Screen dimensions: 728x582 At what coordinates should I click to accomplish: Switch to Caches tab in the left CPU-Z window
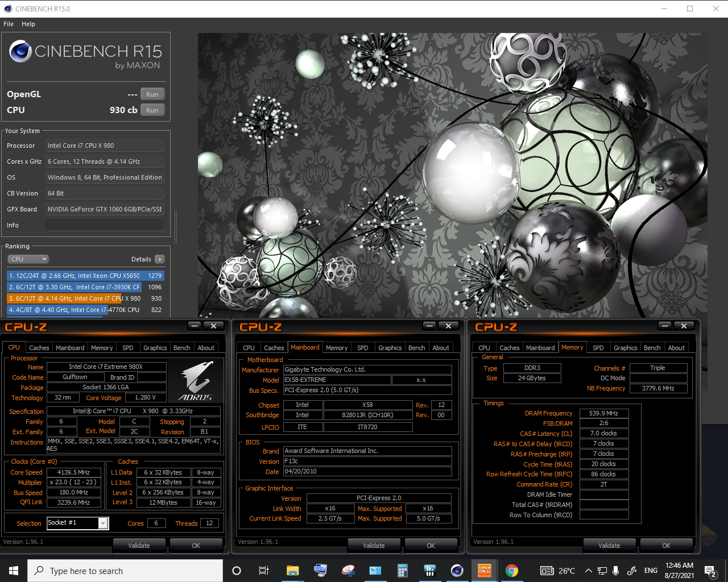coord(39,348)
